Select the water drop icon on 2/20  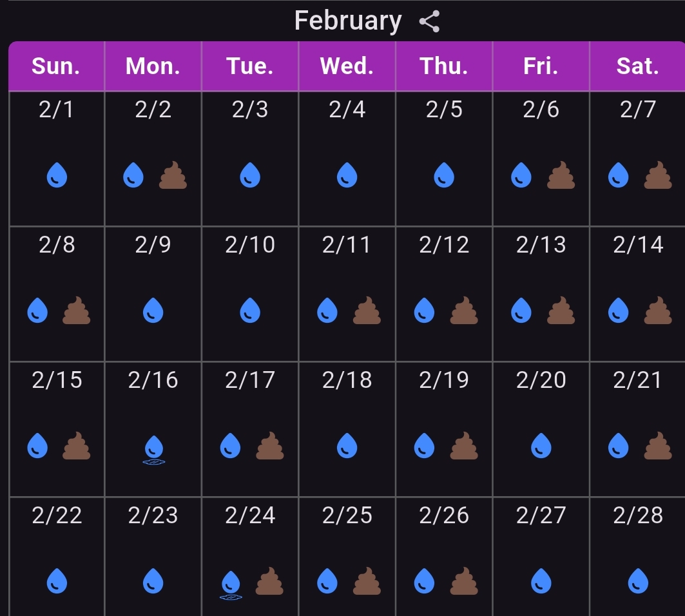(x=541, y=446)
